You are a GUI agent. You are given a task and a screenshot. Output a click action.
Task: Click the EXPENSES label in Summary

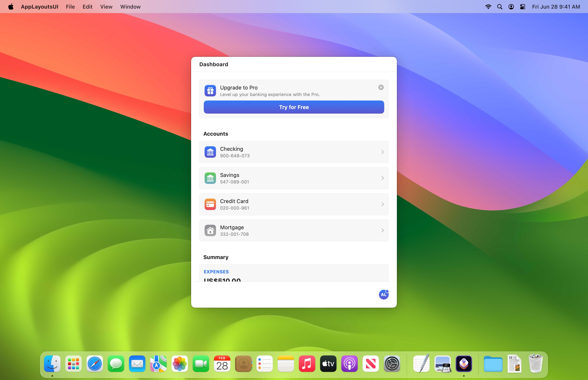[216, 272]
